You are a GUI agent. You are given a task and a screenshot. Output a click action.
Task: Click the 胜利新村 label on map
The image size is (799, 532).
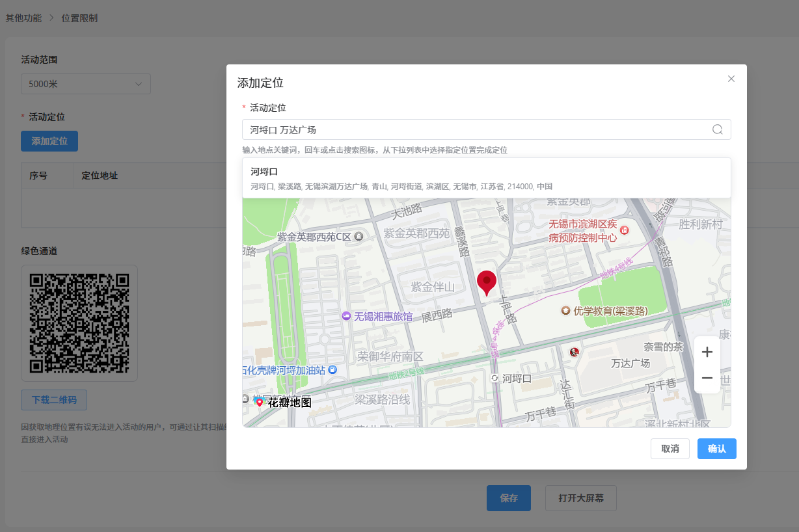point(701,224)
